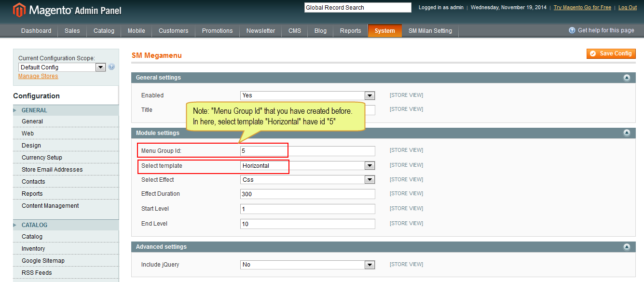Focus the Global Record Search field
This screenshot has height=282, width=644.
358,8
